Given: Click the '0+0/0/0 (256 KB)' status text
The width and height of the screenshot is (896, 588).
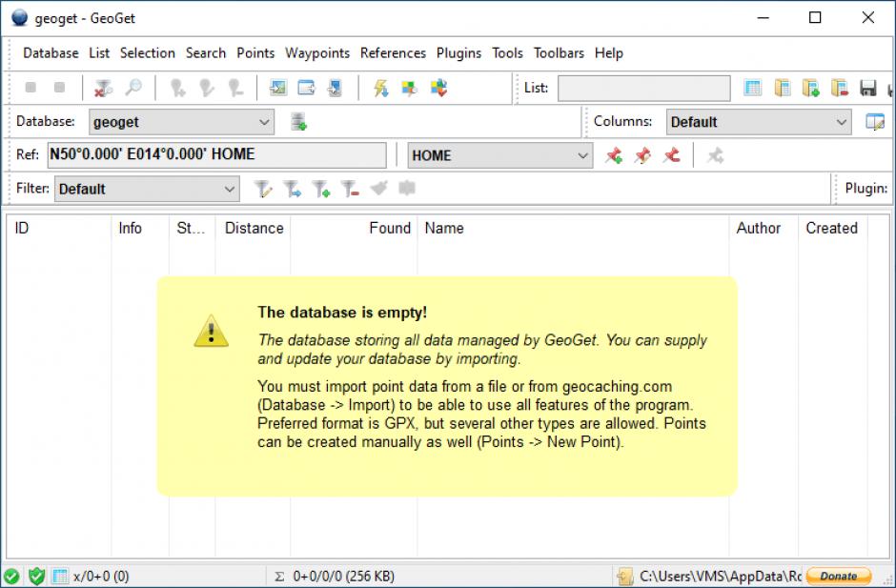Looking at the screenshot, I should [343, 576].
